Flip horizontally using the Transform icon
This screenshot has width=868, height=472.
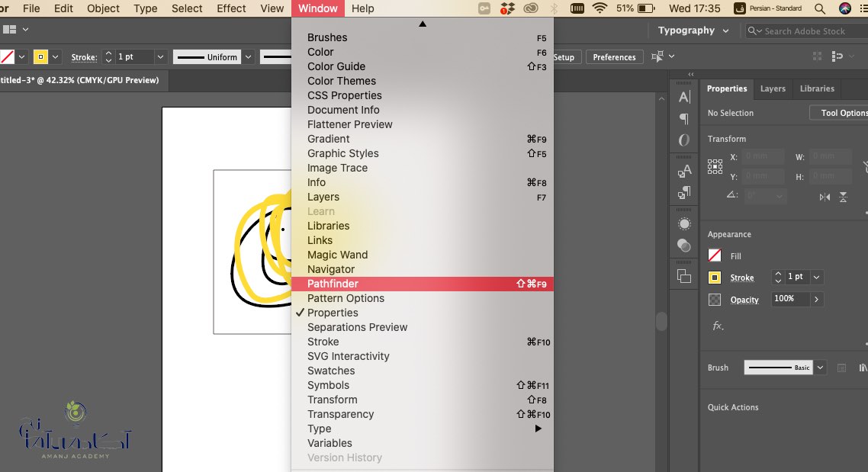coord(825,197)
